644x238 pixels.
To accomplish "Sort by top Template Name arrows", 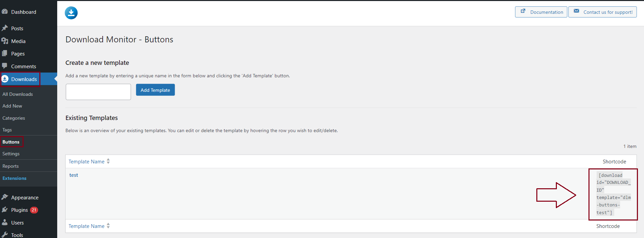I will click(108, 161).
